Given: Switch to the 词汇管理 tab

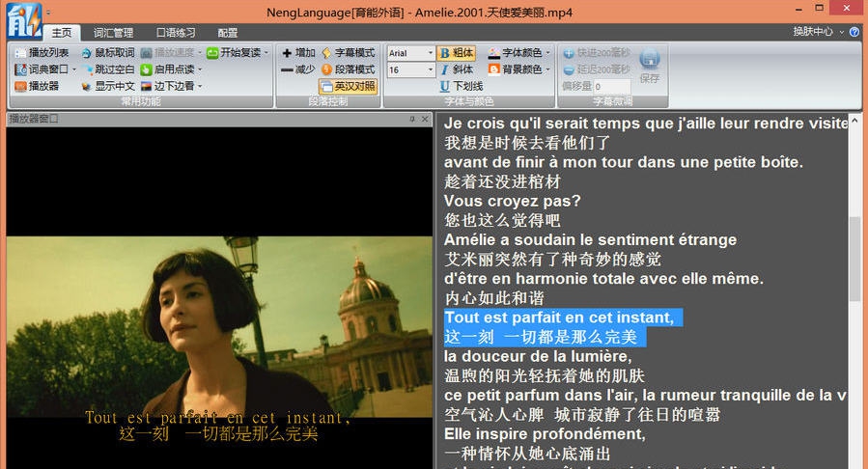Looking at the screenshot, I should pyautogui.click(x=113, y=33).
